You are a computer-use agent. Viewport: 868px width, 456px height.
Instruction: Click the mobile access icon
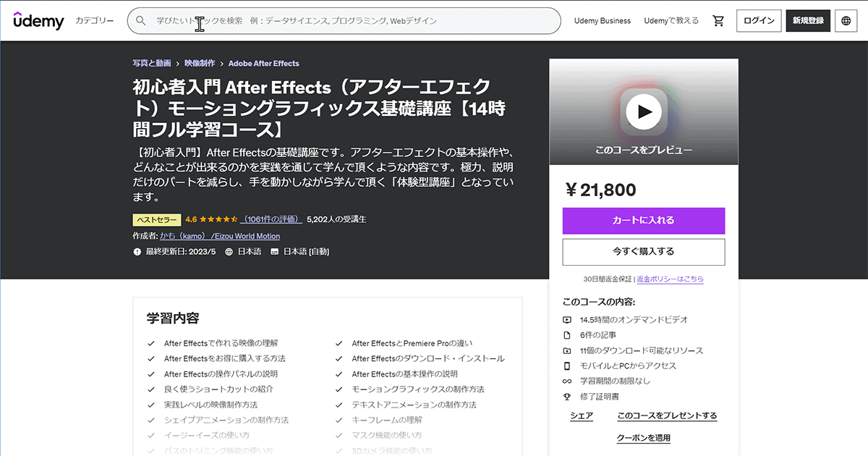click(x=567, y=366)
